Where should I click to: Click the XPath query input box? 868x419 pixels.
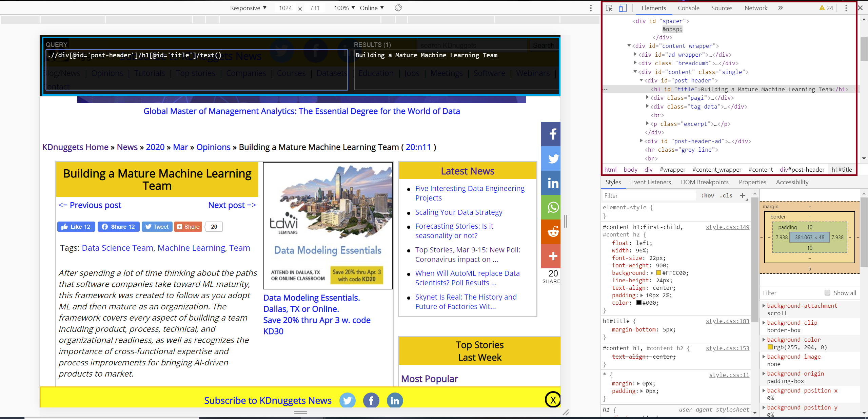click(197, 70)
